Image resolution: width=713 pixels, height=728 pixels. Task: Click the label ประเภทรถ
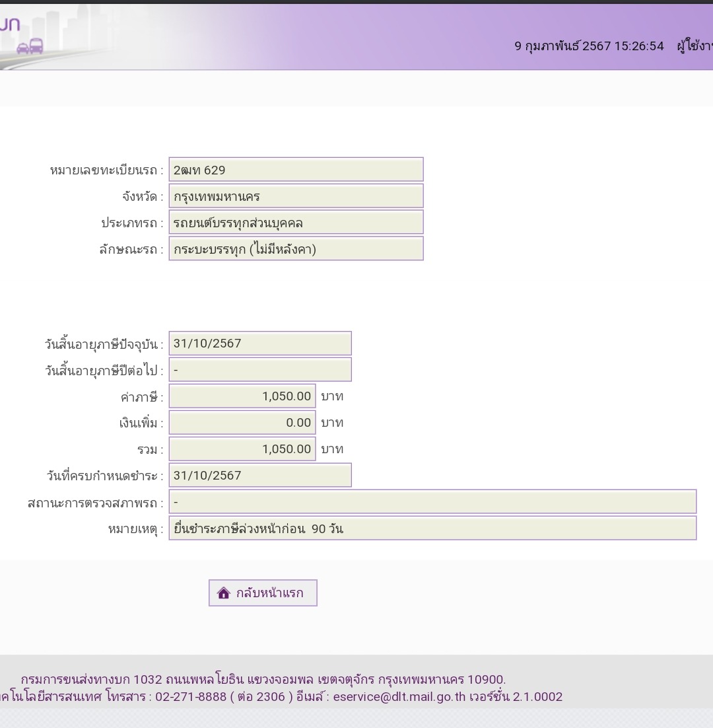[132, 223]
